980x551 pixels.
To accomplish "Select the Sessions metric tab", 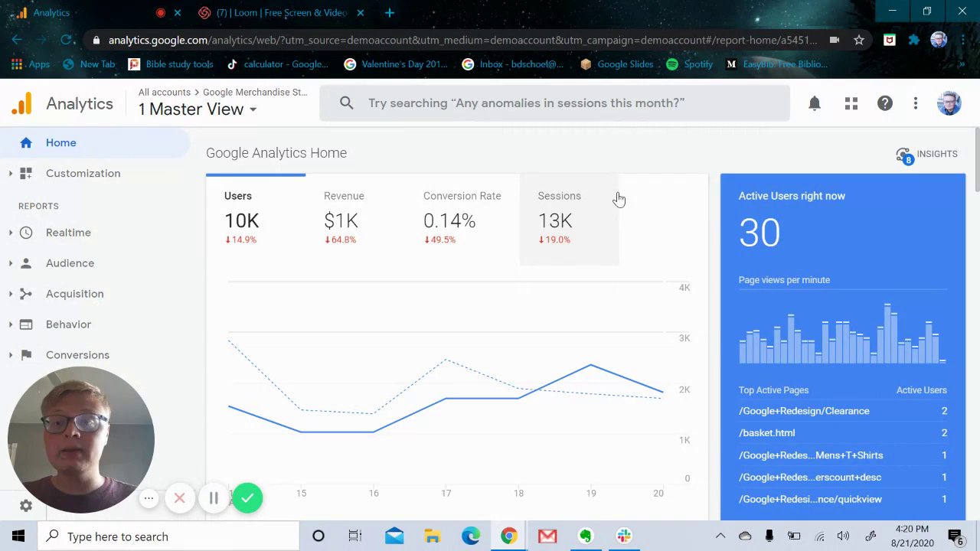I will tap(569, 220).
